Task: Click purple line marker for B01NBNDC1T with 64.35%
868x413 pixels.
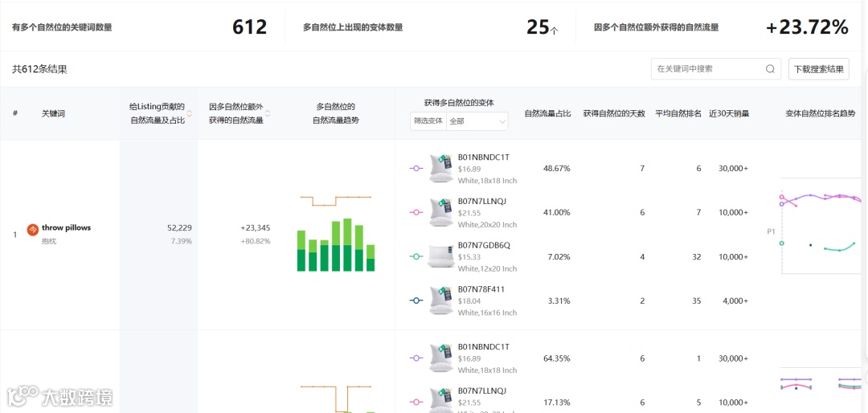Action: coord(416,358)
